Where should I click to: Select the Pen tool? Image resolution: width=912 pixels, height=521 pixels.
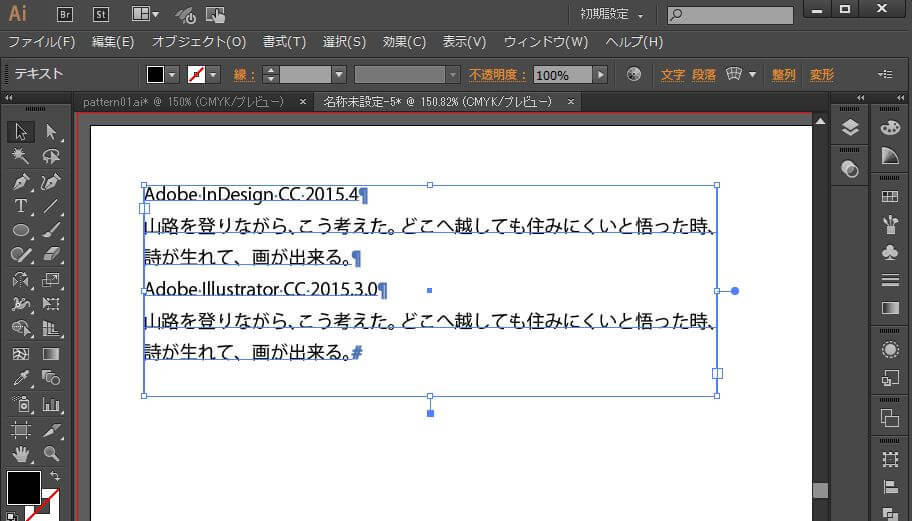point(21,181)
